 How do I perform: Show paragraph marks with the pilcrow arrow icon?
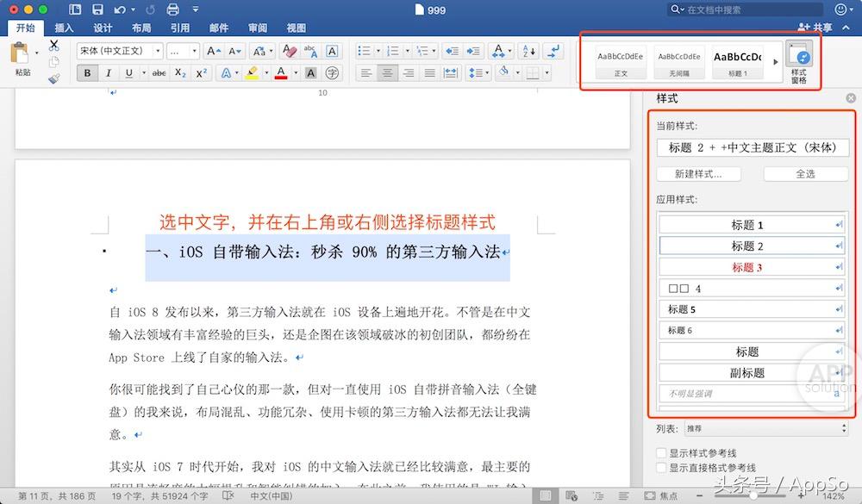553,51
